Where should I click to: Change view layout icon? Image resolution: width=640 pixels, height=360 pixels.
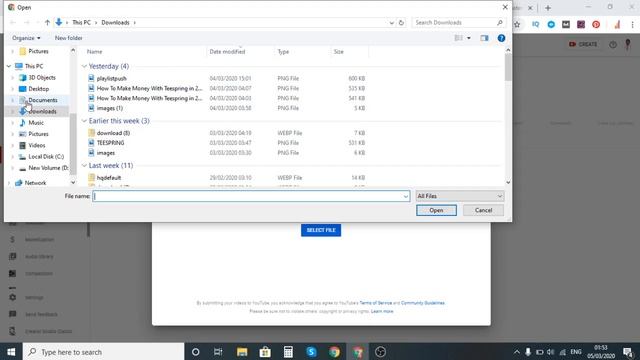(x=459, y=38)
